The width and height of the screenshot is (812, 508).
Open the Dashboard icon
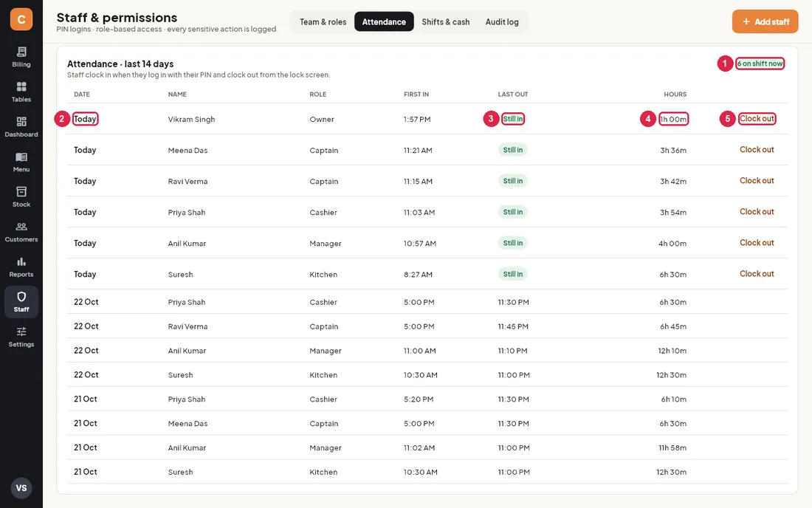pos(21,122)
